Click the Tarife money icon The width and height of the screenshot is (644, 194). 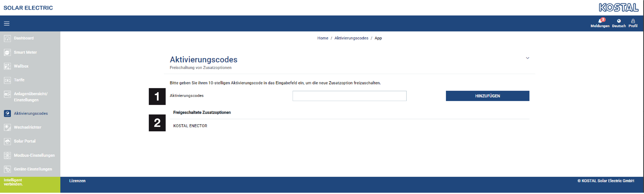[x=8, y=80]
